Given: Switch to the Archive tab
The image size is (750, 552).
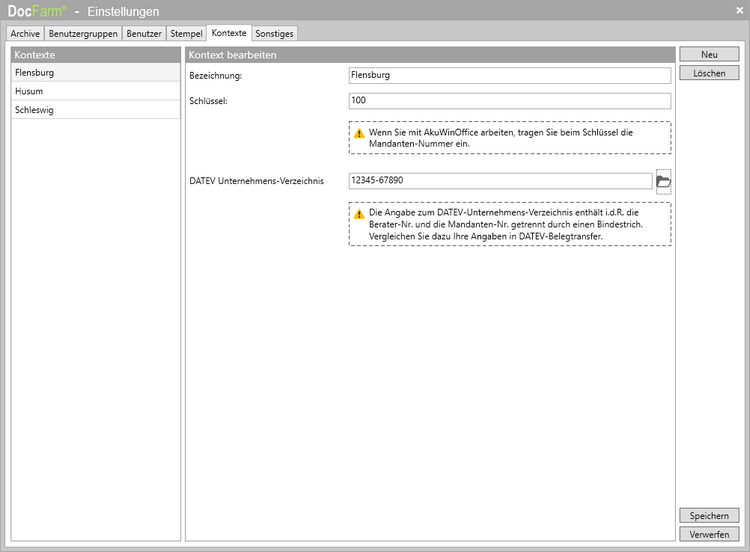Looking at the screenshot, I should (25, 33).
